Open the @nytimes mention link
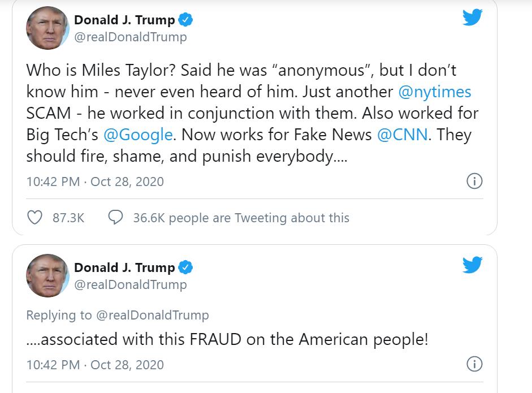532x393 pixels. pos(435,92)
